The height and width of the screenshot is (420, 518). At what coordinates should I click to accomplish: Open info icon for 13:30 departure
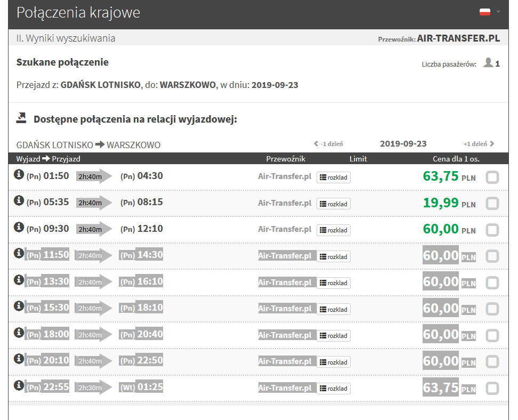[x=19, y=280]
